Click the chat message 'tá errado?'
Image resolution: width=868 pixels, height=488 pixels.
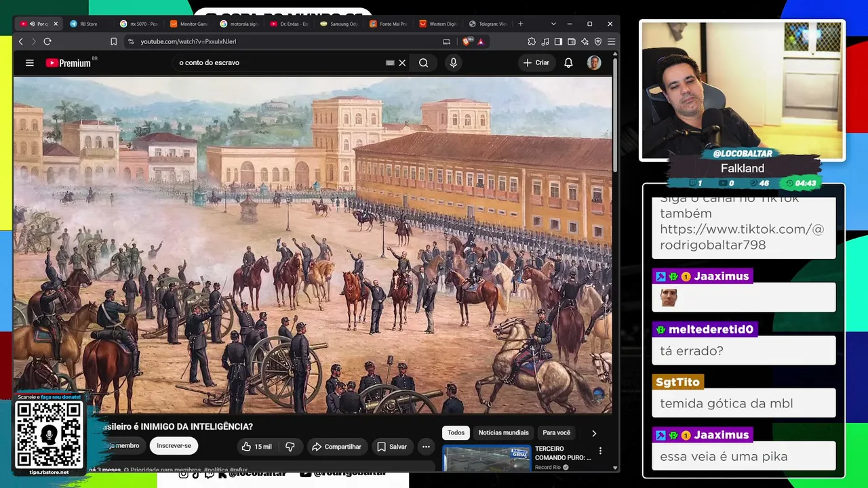tap(692, 351)
